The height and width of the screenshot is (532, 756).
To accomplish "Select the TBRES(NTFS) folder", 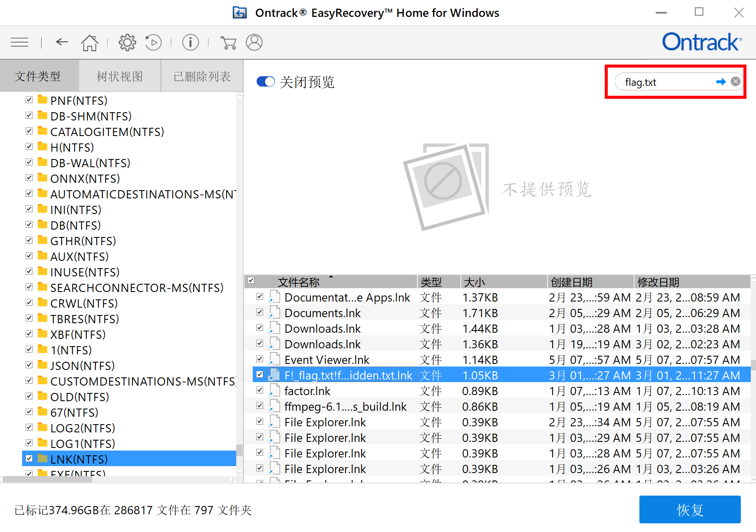I will [85, 319].
